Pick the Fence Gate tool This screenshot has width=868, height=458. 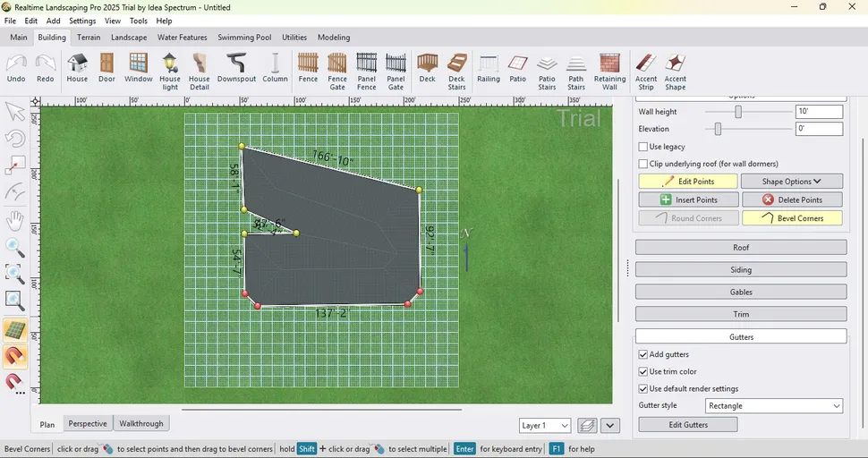click(337, 70)
